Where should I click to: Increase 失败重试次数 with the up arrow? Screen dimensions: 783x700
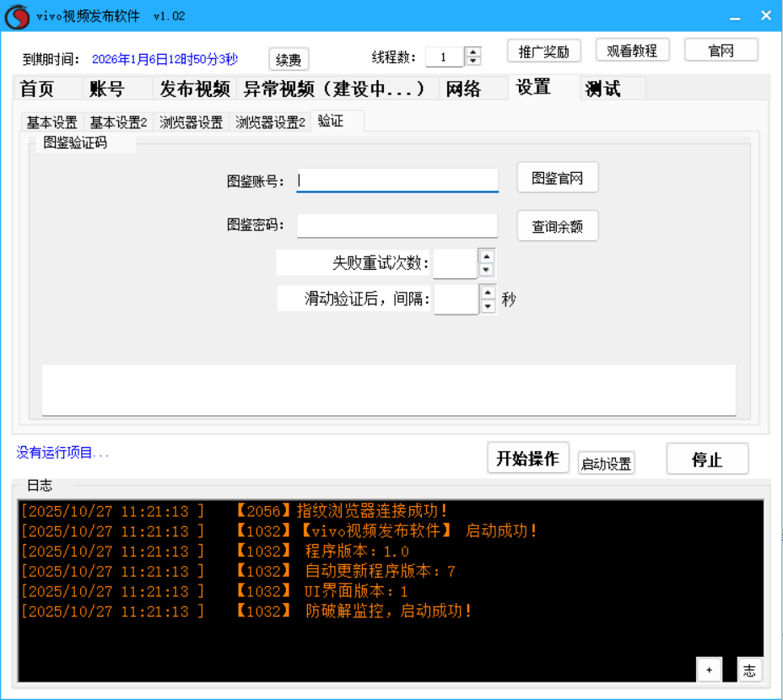(x=488, y=257)
